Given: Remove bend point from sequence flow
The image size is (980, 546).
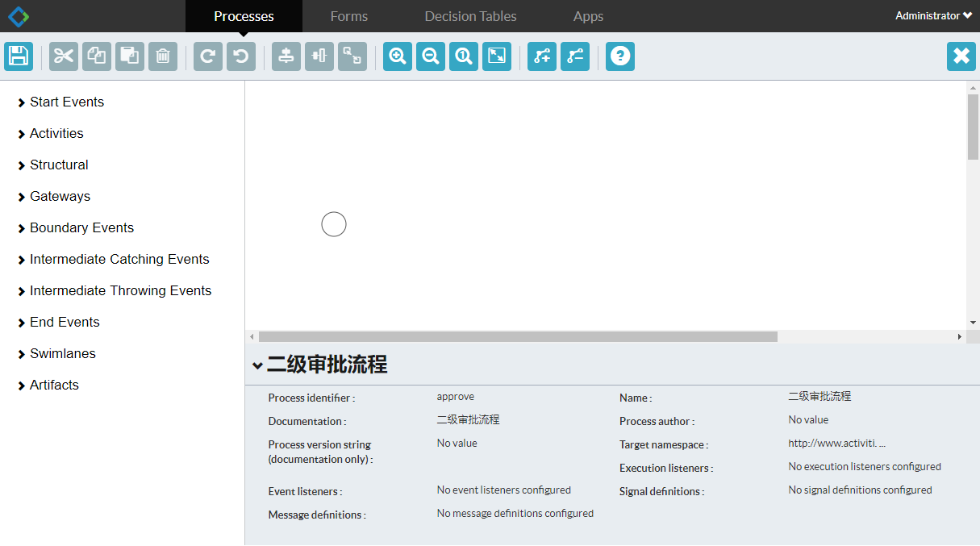Looking at the screenshot, I should pos(575,56).
